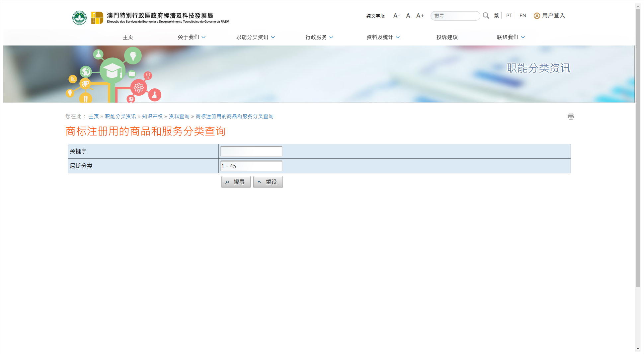Open the 行政服务 dropdown menu
Image resolution: width=644 pixels, height=355 pixels.
click(x=319, y=37)
